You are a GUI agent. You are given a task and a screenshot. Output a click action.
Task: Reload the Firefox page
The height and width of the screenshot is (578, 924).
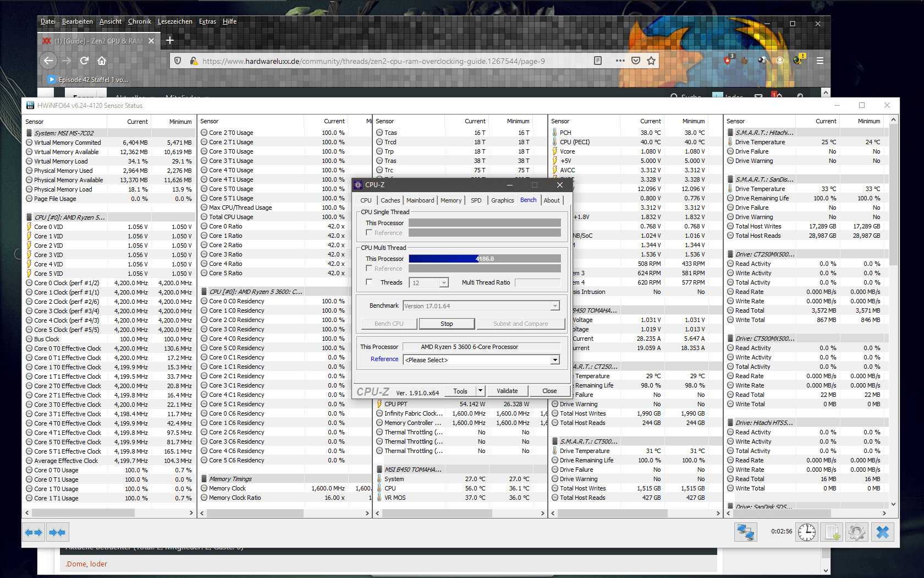[84, 61]
